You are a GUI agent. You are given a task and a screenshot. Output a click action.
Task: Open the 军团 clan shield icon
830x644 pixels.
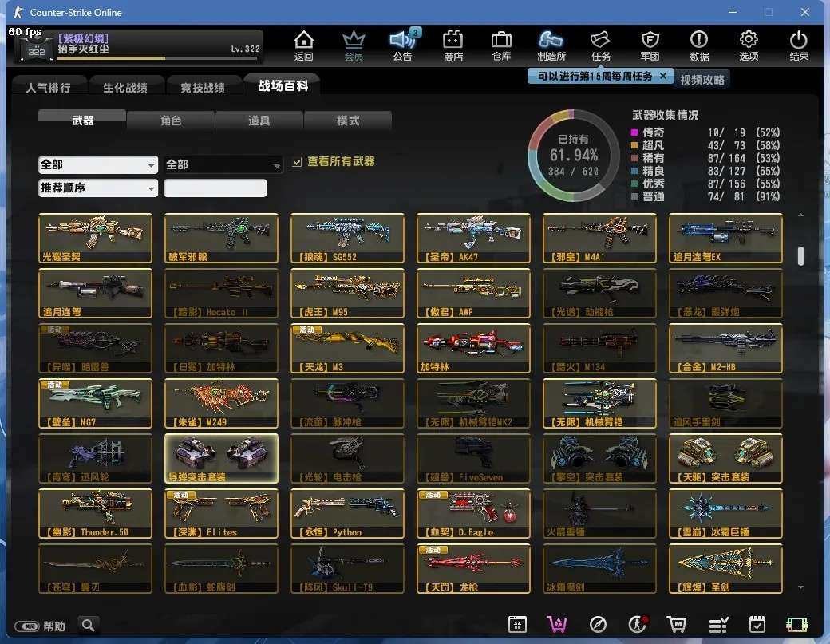click(x=650, y=45)
